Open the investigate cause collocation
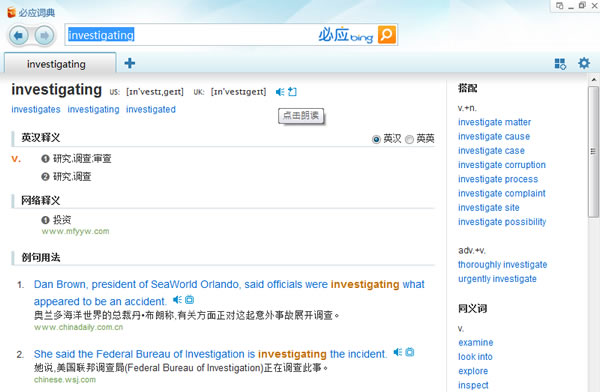Screen dimensions: 600x392 494,136
